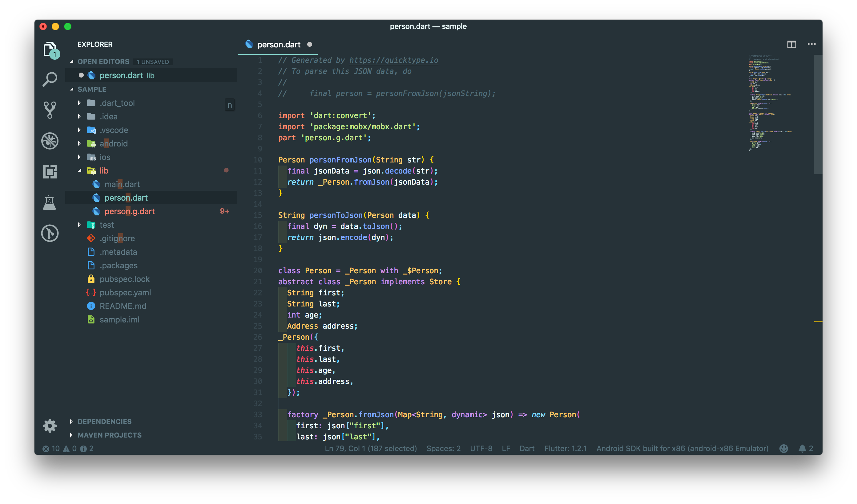The image size is (857, 504).
Task: Open the Extensions view icon
Action: [50, 171]
